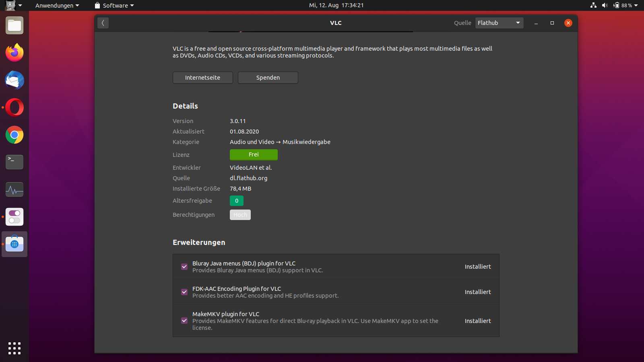
Task: Click the Installiert label for MakeMKV plugin
Action: [478, 321]
